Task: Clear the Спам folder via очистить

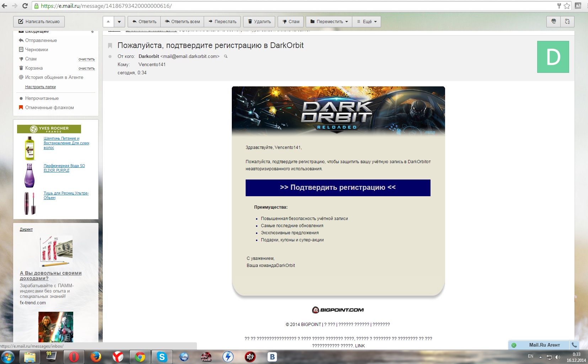Action: 86,59
